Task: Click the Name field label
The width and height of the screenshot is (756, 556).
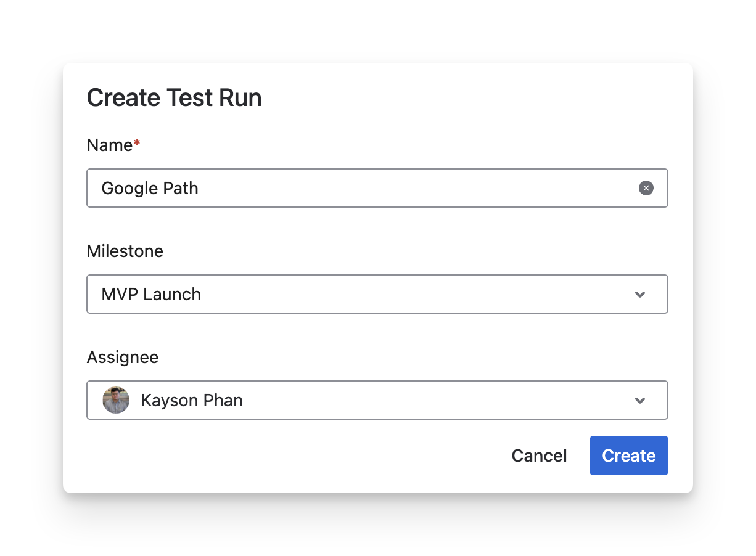Action: coord(110,145)
